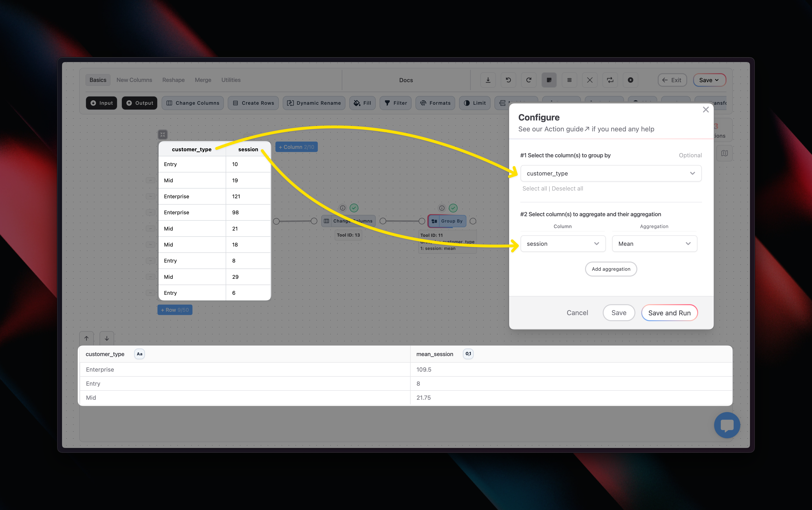Select the Limit tool
The width and height of the screenshot is (812, 510).
(x=475, y=103)
